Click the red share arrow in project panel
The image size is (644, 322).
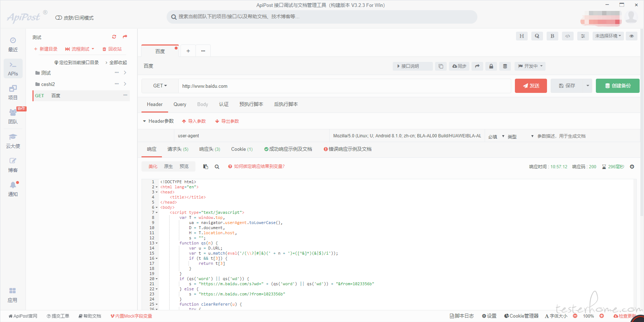(x=125, y=37)
